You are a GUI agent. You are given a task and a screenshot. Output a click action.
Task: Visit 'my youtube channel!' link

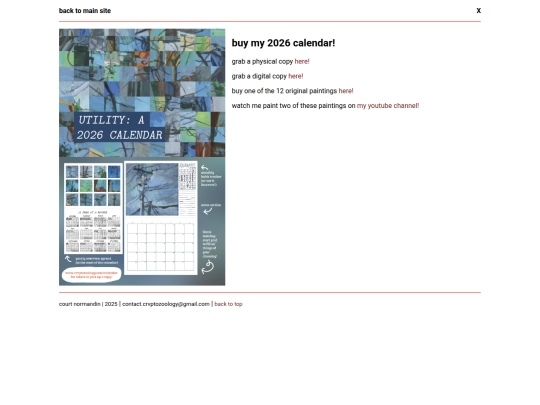[x=388, y=106]
